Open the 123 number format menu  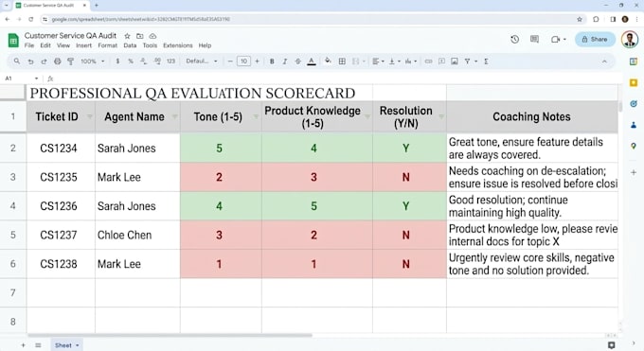[170, 61]
